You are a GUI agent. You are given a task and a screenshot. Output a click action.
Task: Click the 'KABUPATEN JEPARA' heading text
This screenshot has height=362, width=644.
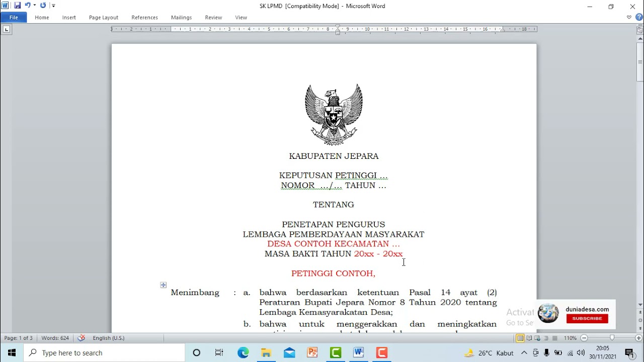[x=334, y=156]
